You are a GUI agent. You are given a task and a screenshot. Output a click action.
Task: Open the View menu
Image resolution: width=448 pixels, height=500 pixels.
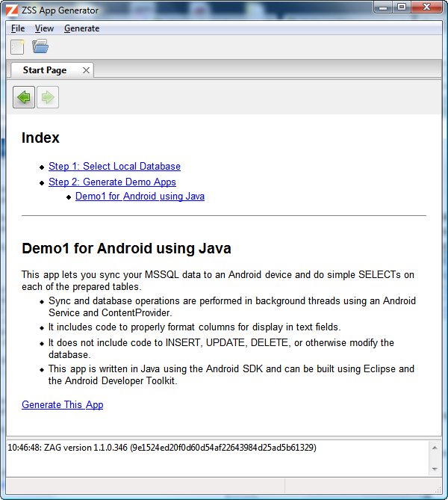44,28
